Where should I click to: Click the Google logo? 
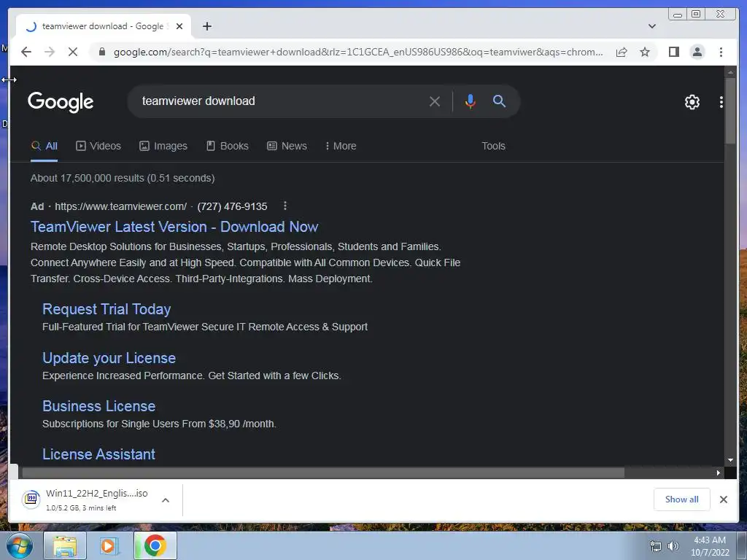(x=61, y=102)
